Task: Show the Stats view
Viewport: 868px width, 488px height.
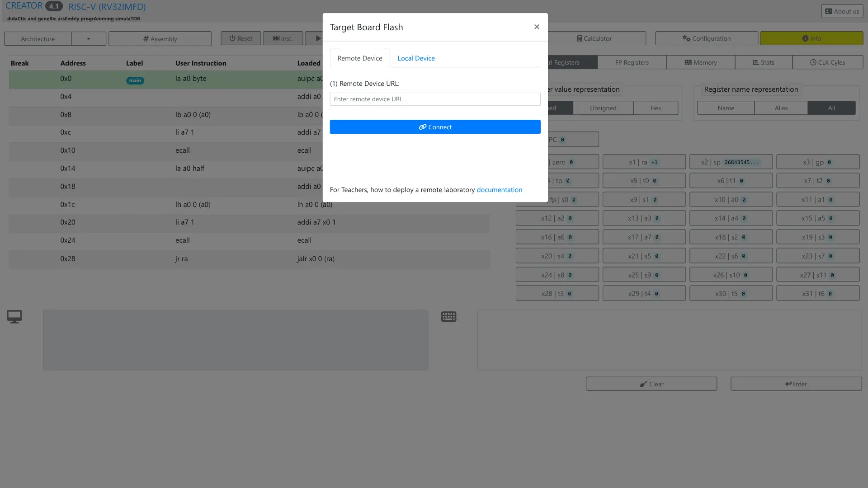Action: (764, 62)
